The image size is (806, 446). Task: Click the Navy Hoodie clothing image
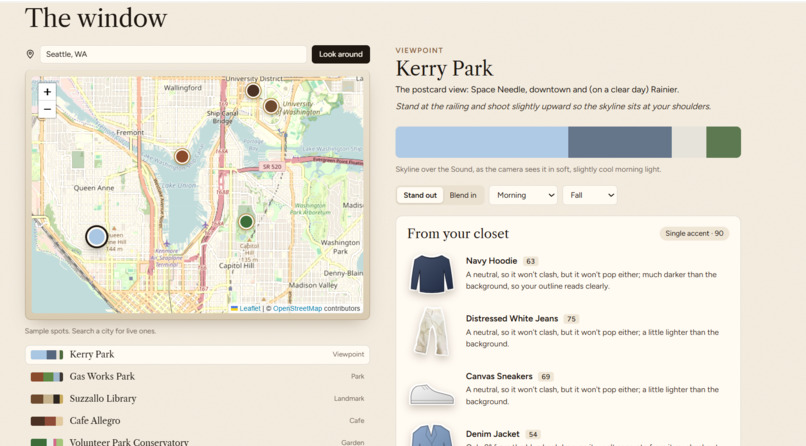point(431,274)
